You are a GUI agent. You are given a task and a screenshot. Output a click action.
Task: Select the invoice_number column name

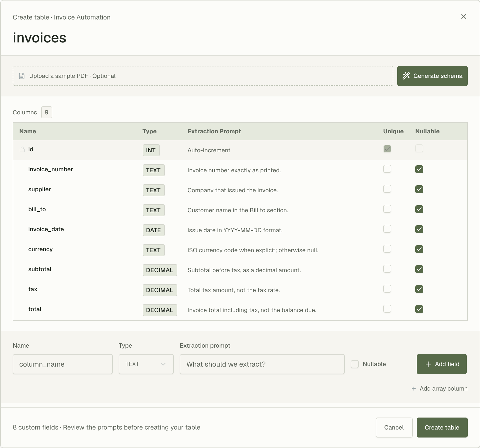click(50, 169)
